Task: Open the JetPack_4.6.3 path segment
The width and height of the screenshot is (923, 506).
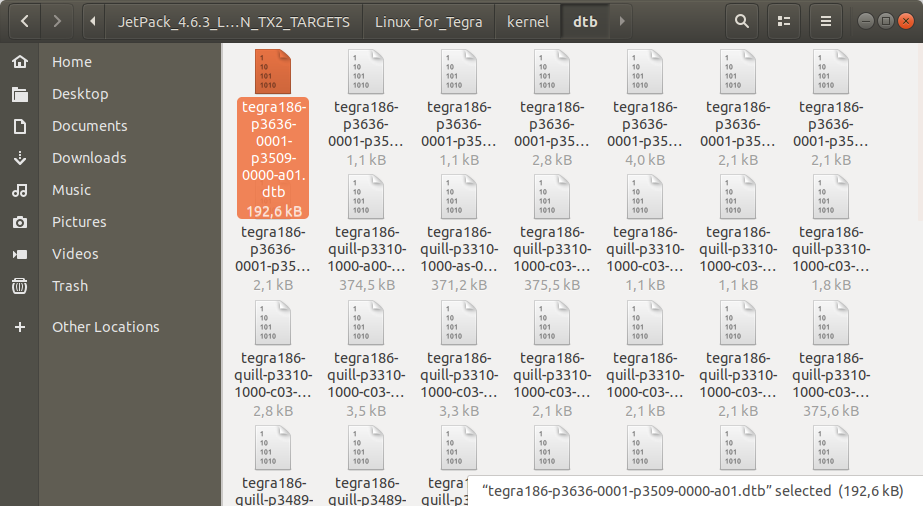Action: coord(234,22)
